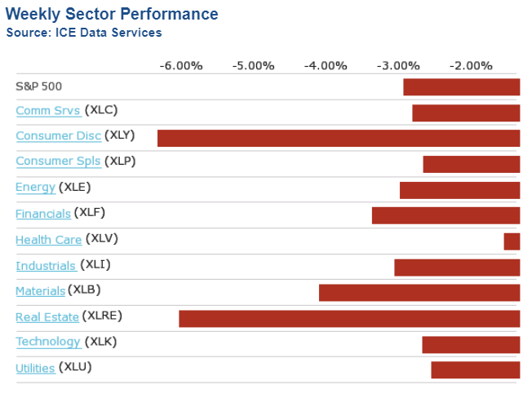Click the -6.00% axis label
Image resolution: width=532 pixels, height=398 pixels.
click(x=180, y=65)
